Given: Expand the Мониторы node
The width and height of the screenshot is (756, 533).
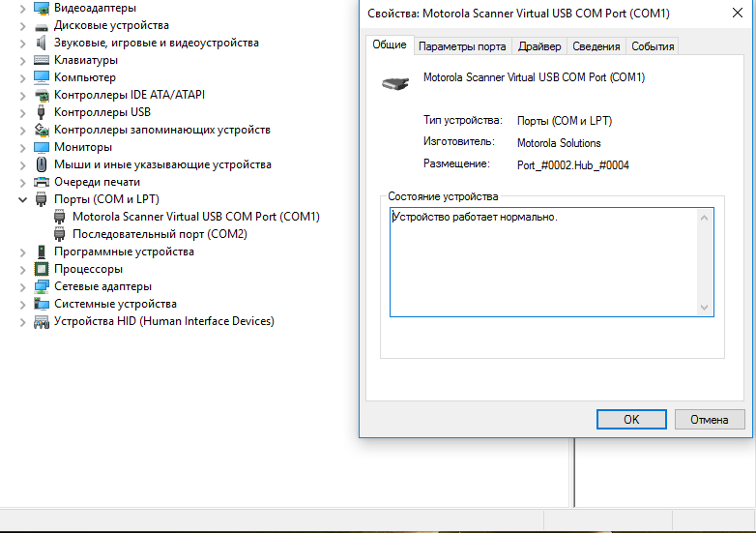Looking at the screenshot, I should point(22,148).
